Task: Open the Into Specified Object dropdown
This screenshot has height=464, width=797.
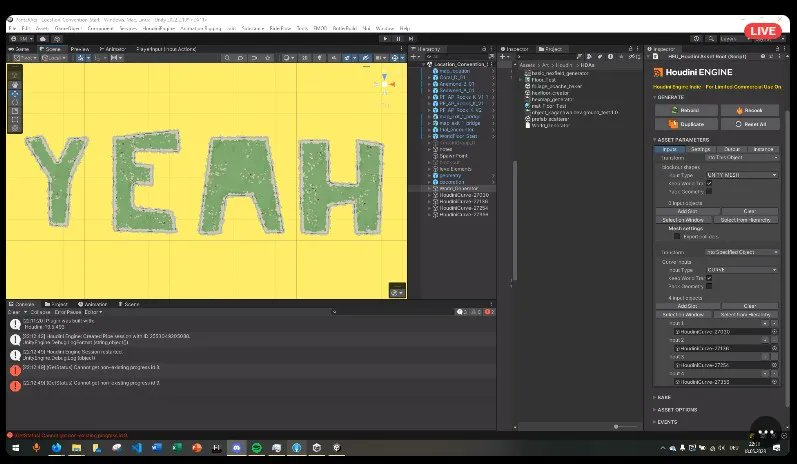Action: click(x=742, y=252)
